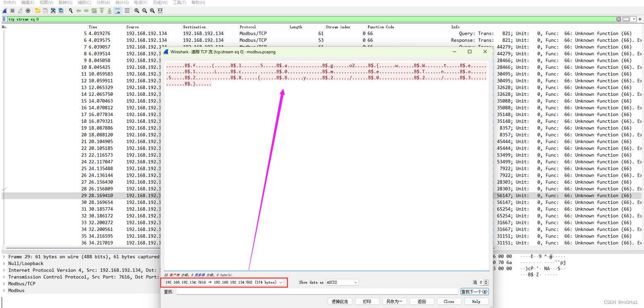The image size is (644, 308).
Task: Click the stream data text in dialog
Action: point(326,75)
